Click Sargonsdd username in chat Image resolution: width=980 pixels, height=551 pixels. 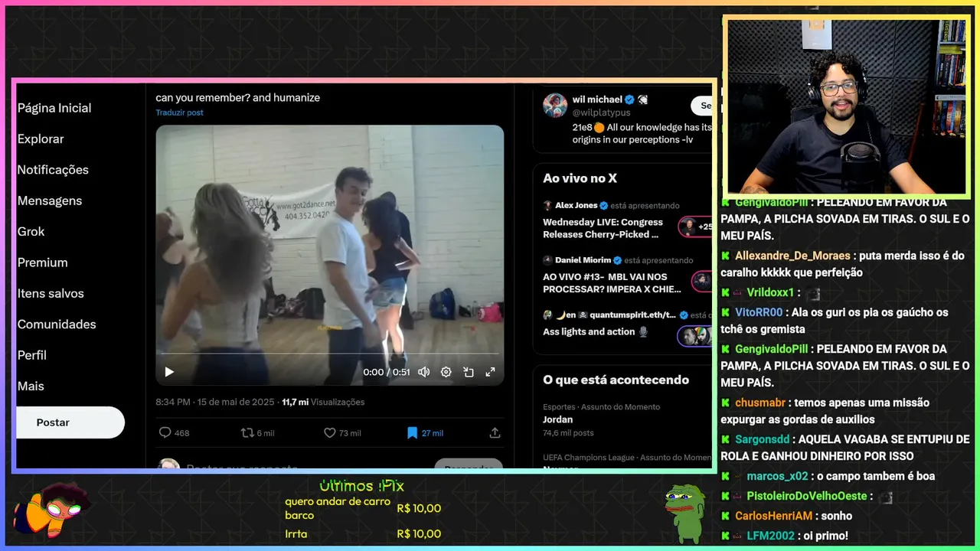(x=762, y=439)
